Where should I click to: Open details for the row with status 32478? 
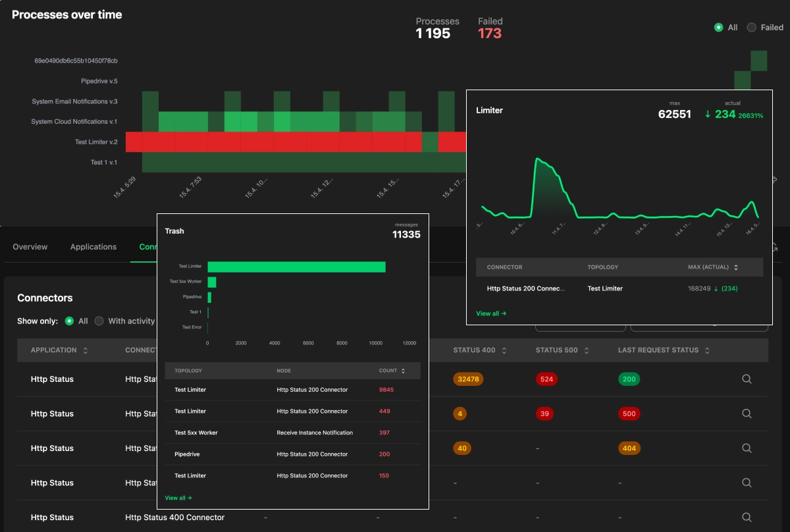pyautogui.click(x=747, y=379)
